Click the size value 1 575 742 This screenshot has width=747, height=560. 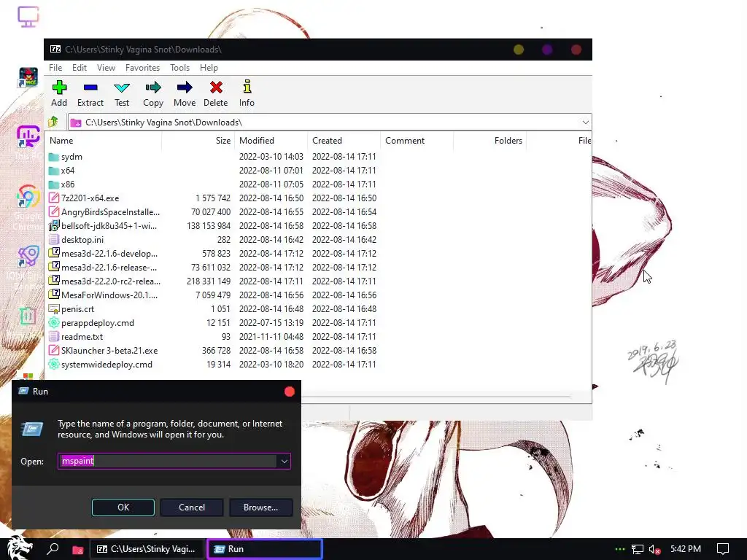pos(213,198)
